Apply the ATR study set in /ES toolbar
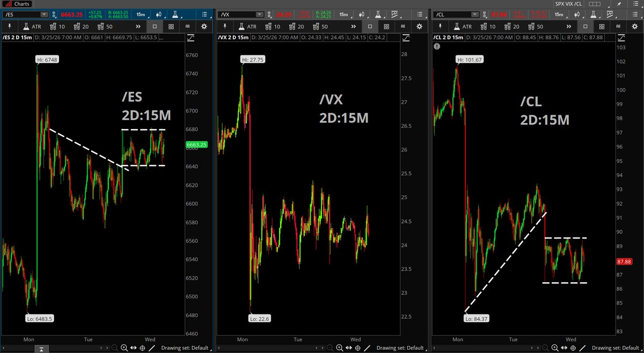The height and width of the screenshot is (353, 644). click(x=32, y=26)
